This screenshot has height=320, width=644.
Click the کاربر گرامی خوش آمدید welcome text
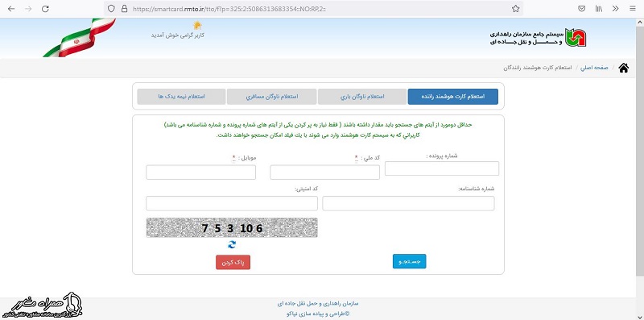(178, 35)
